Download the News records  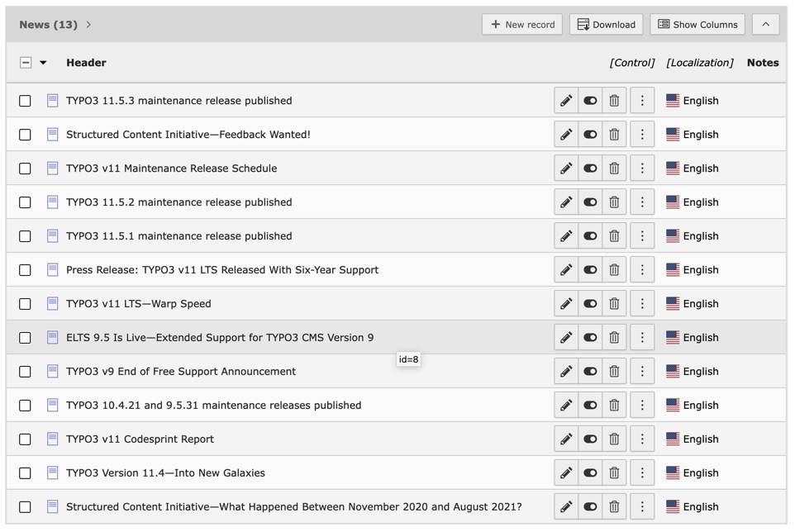pyautogui.click(x=606, y=25)
